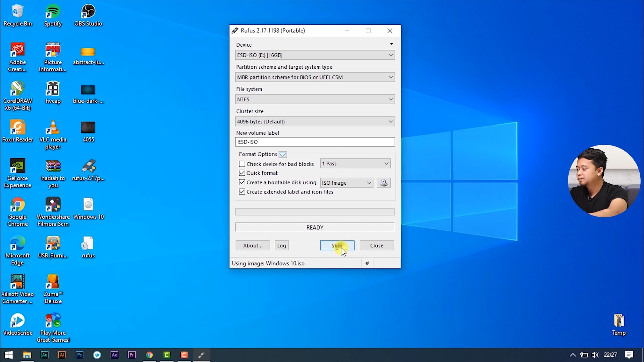Screen dimensions: 644x362
Task: Select the Microsoft Edge desktop icon
Action: (x=17, y=251)
